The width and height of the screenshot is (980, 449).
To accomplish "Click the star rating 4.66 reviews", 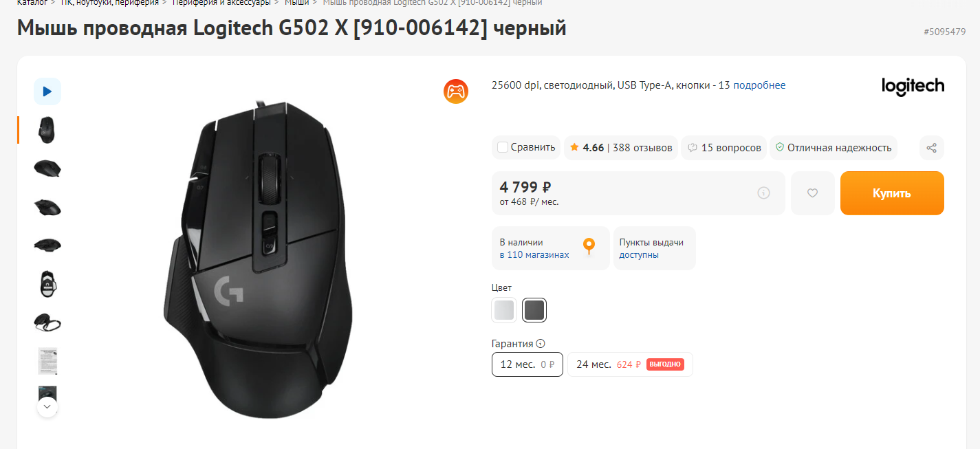I will (621, 148).
